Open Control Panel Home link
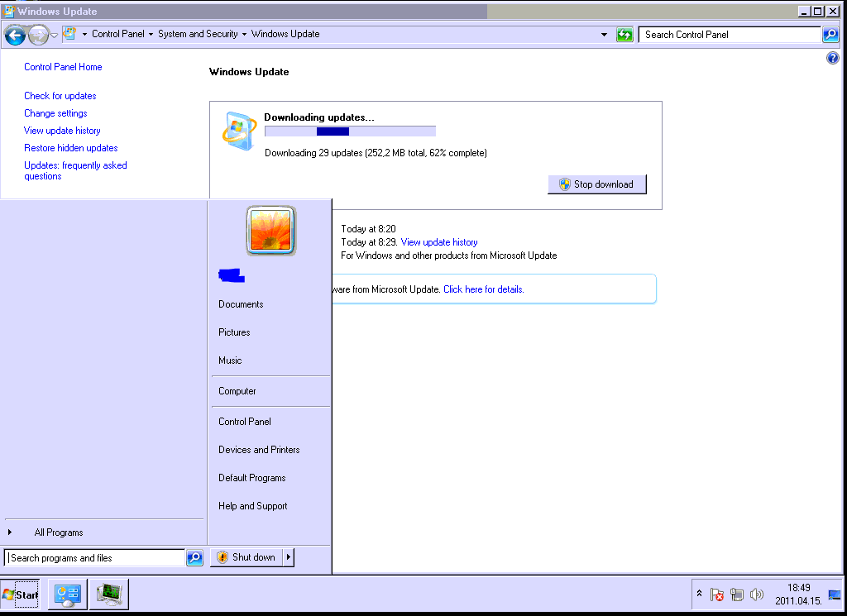 (63, 67)
